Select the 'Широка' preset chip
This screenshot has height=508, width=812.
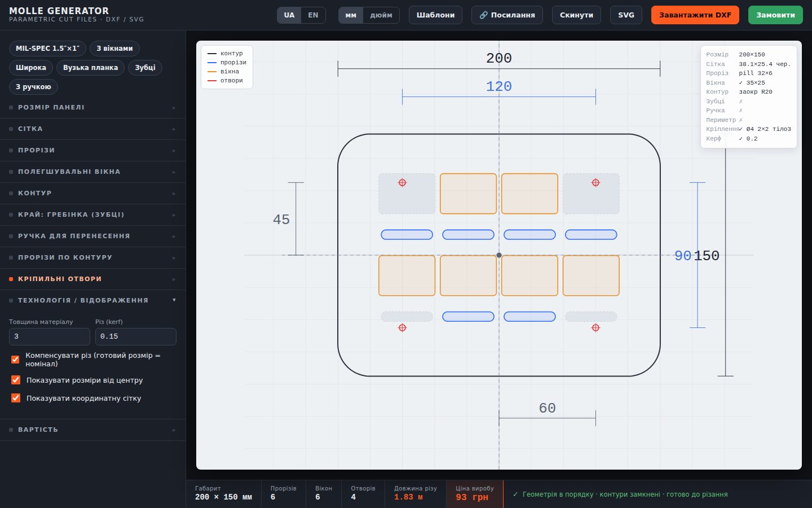pos(31,68)
